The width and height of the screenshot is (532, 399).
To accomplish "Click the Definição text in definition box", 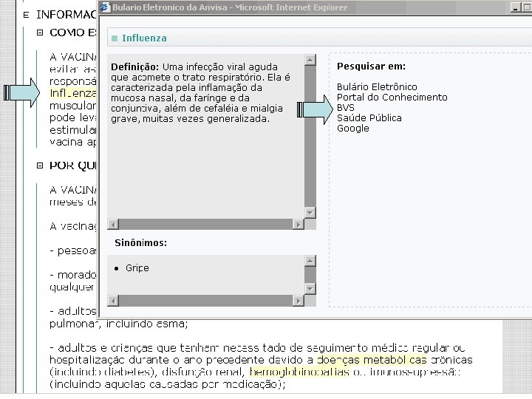I will 134,66.
